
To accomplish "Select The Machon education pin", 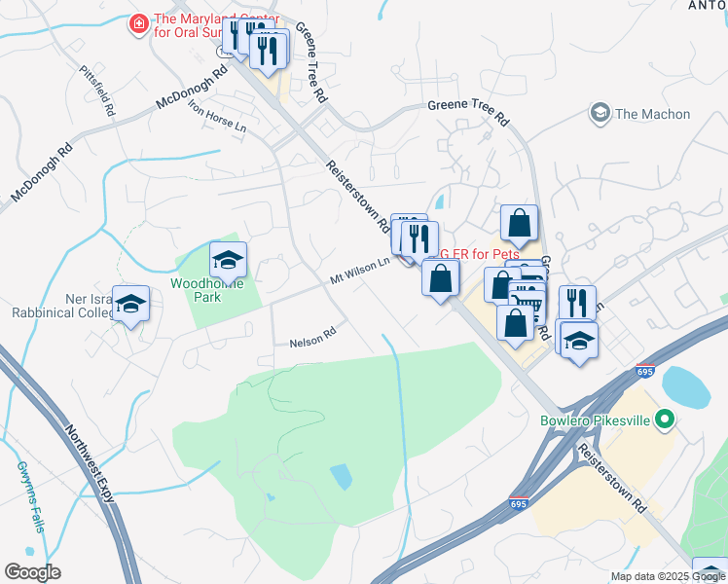I will pyautogui.click(x=600, y=113).
